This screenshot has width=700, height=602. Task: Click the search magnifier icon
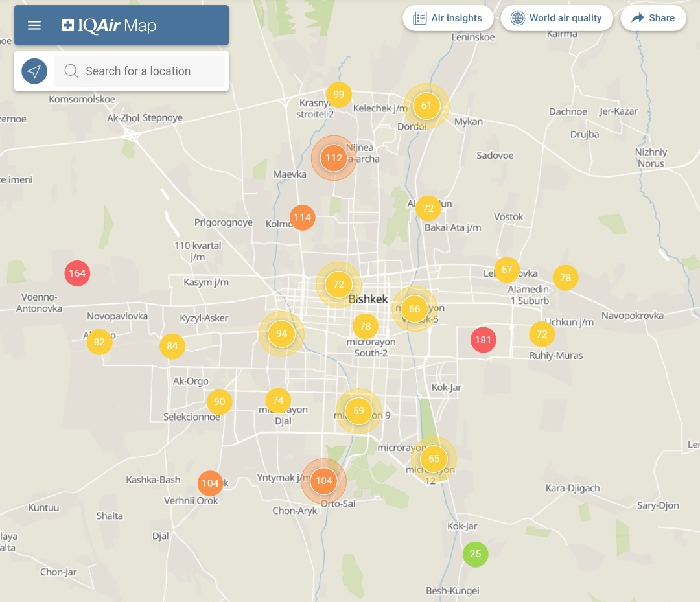(71, 71)
